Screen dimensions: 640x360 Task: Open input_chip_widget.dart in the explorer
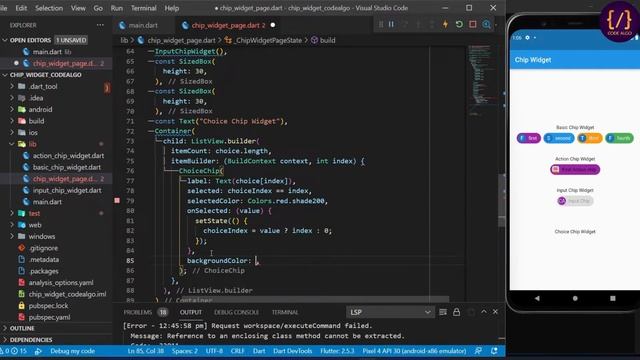[x=67, y=190]
